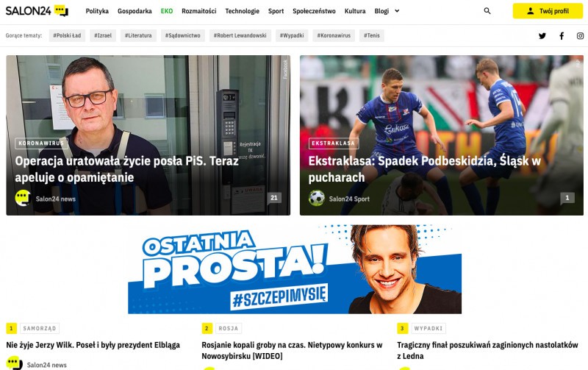This screenshot has height=370, width=588.
Task: Open the search magnifier icon
Action: pos(487,11)
